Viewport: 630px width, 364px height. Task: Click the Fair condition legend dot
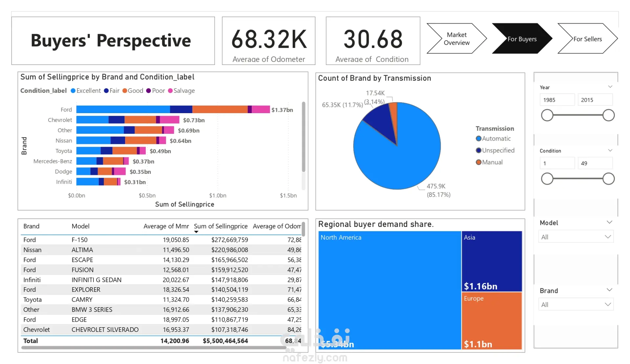click(x=106, y=91)
